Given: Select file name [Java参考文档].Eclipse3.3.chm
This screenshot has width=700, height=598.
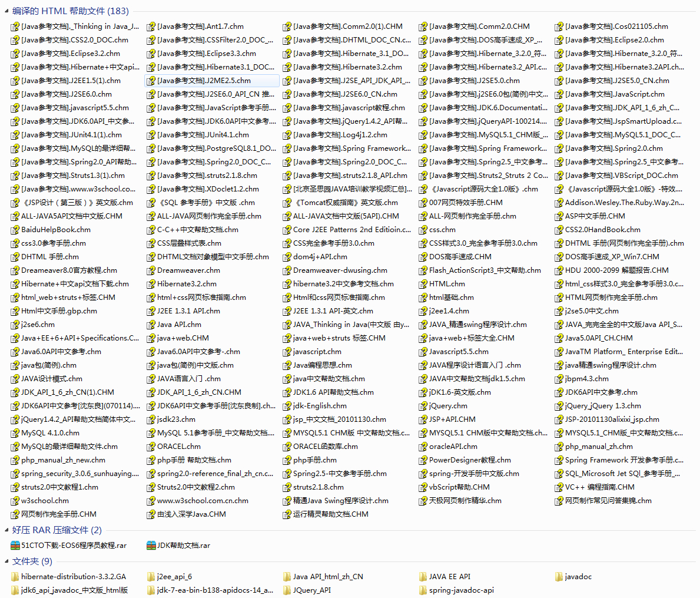Looking at the screenshot, I should [207, 54].
